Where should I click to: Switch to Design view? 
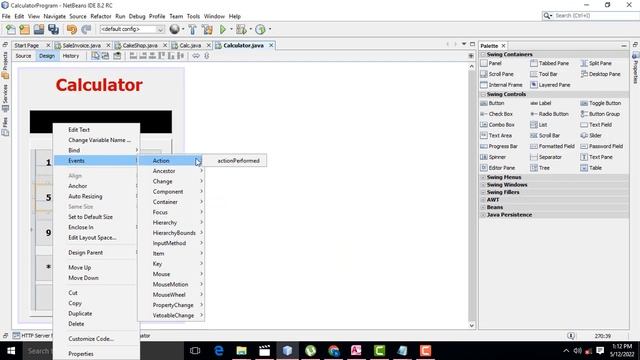(47, 56)
